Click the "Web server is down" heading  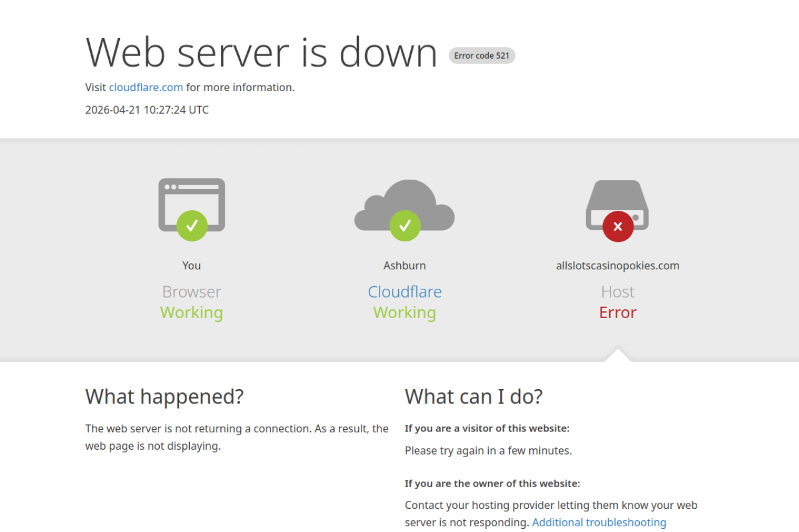(261, 52)
